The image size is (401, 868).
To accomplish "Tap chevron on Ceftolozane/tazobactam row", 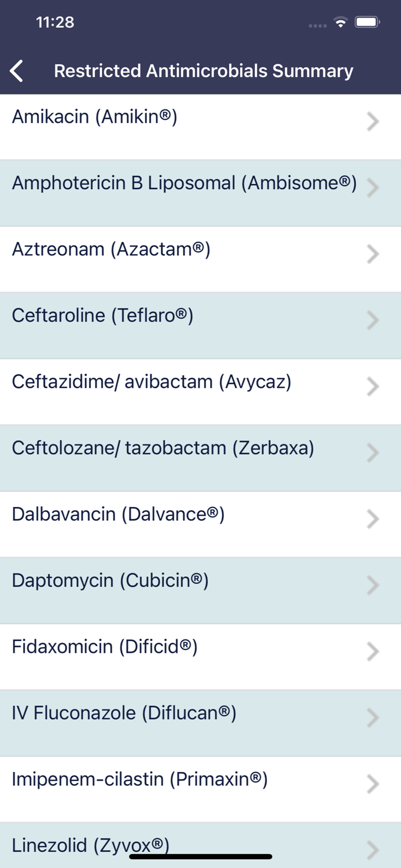I will [x=373, y=452].
